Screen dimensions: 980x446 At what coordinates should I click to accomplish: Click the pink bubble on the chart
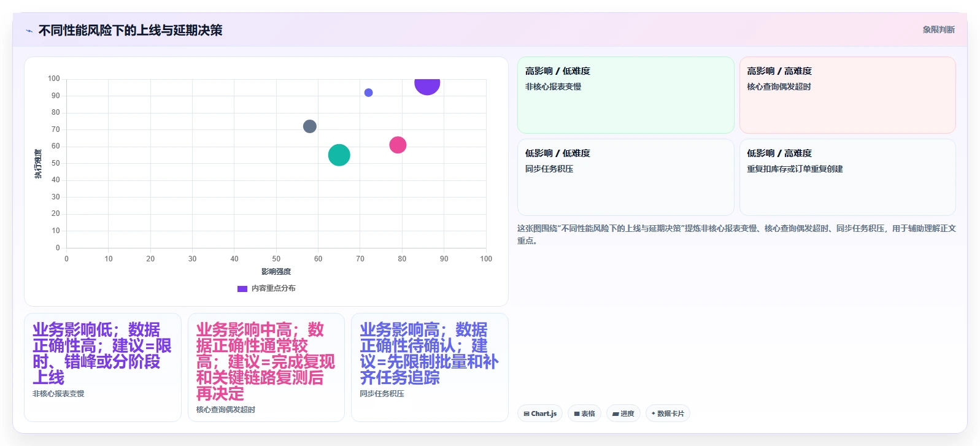[398, 145]
